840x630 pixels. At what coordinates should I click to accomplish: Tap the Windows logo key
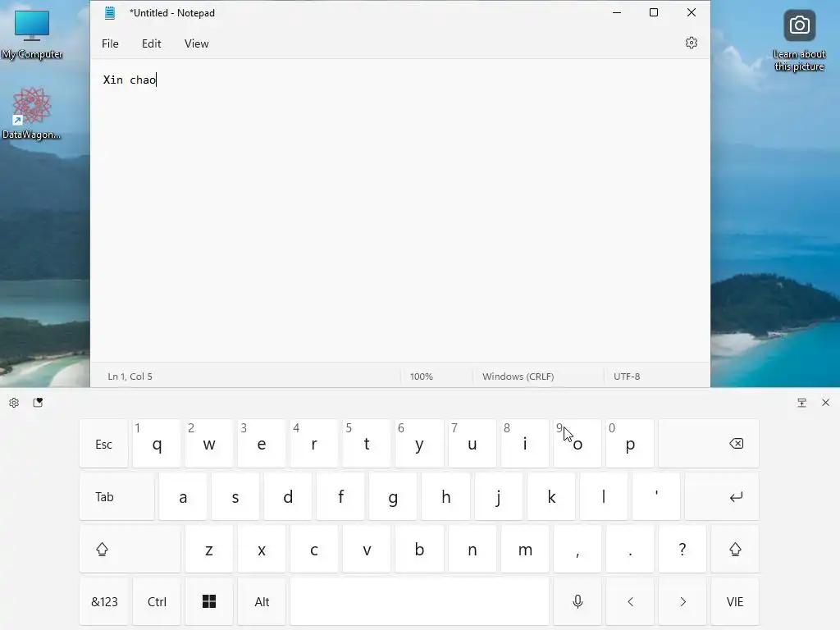point(209,601)
